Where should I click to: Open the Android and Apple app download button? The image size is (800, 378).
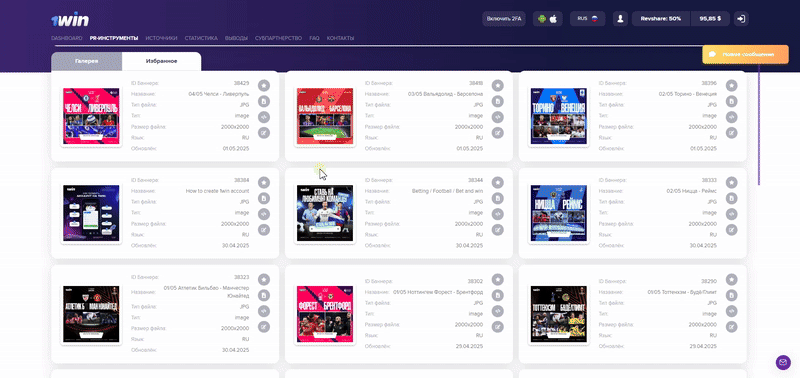pos(548,19)
